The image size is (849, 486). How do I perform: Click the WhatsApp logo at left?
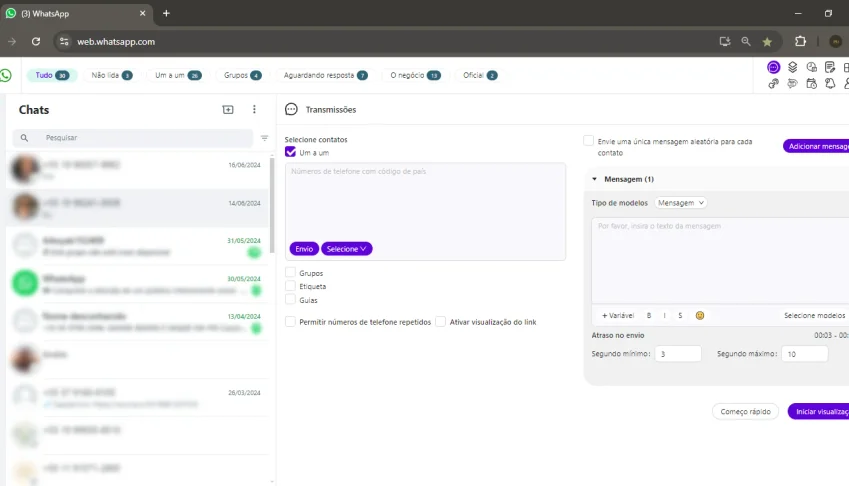pos(6,75)
